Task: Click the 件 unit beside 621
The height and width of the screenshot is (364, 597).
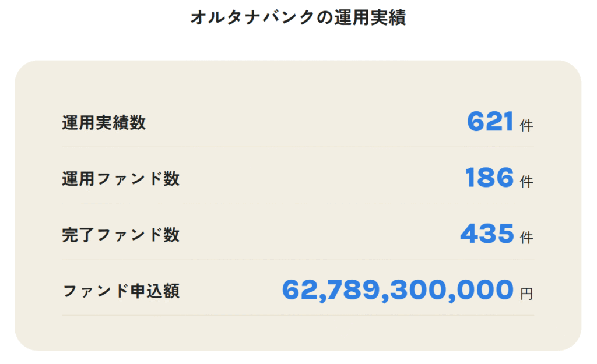Action: [x=526, y=125]
